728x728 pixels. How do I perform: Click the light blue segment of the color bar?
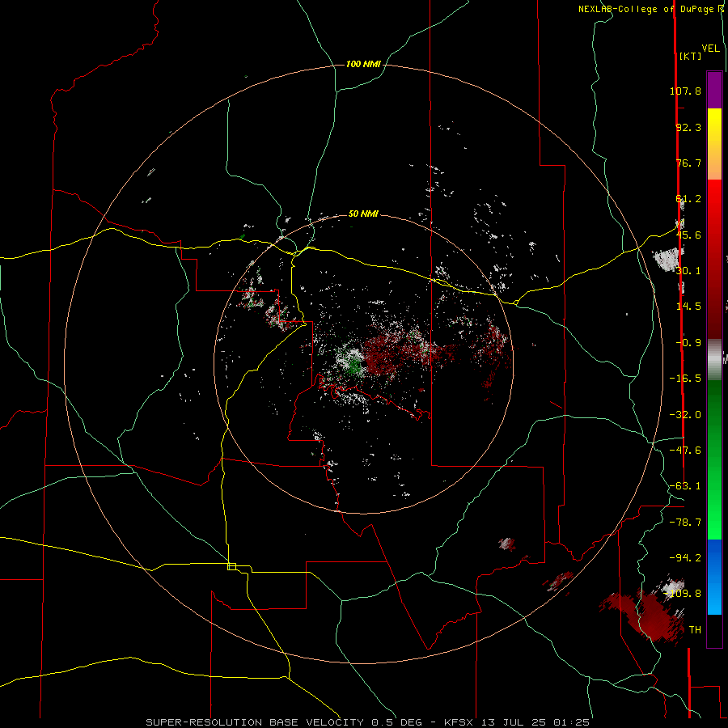(x=714, y=597)
